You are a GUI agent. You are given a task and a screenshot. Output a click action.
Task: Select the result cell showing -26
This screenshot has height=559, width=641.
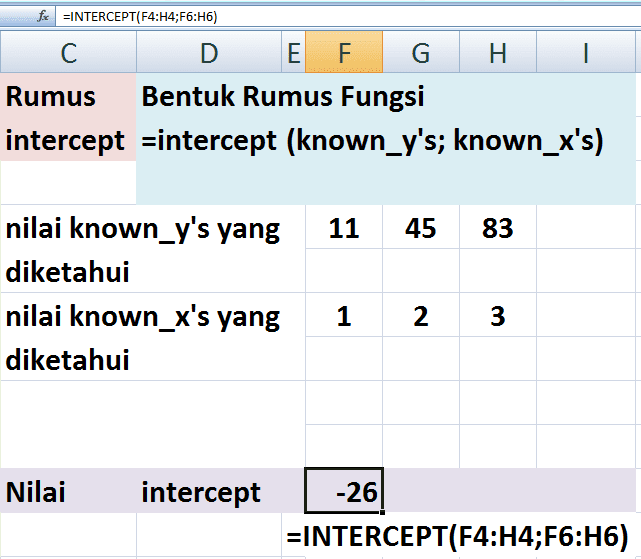[344, 490]
